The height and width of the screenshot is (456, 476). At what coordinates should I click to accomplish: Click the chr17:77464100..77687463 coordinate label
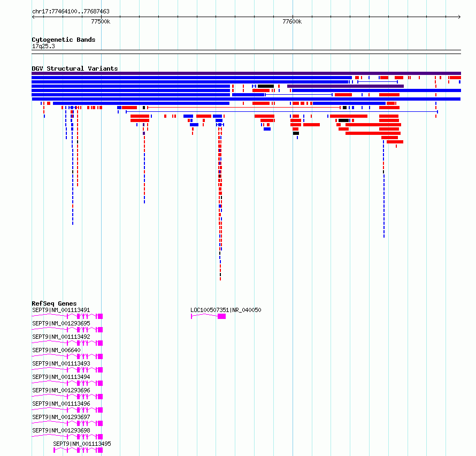71,11
